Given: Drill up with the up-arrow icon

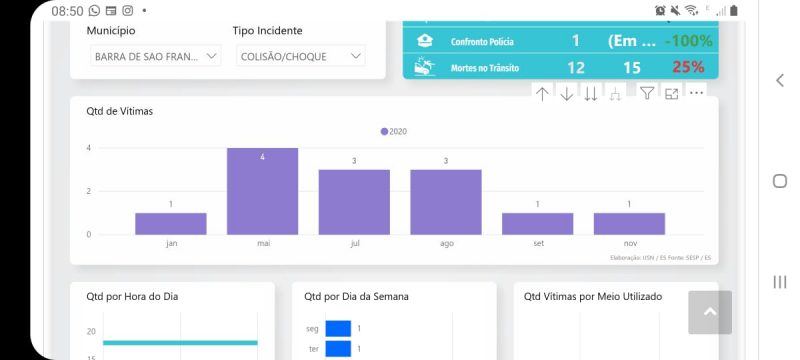Looking at the screenshot, I should click(x=542, y=94).
